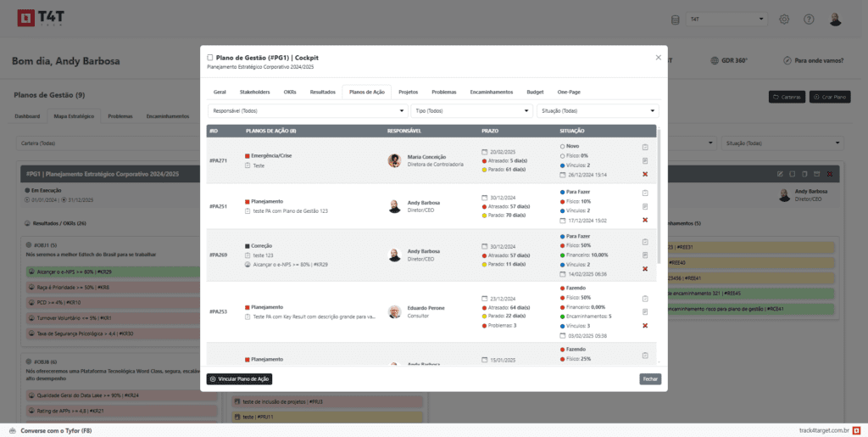This screenshot has width=868, height=437.
Task: Click the red X delete icon for #PA271
Action: pos(645,174)
